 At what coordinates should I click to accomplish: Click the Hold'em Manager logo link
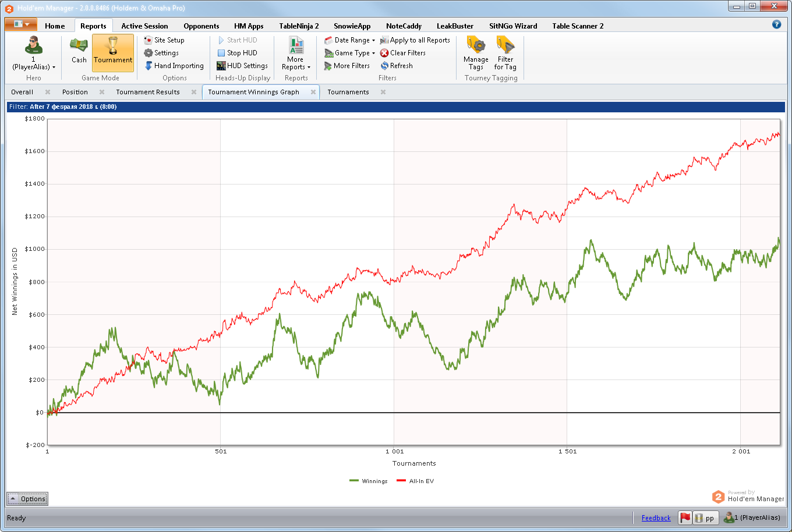pos(748,496)
